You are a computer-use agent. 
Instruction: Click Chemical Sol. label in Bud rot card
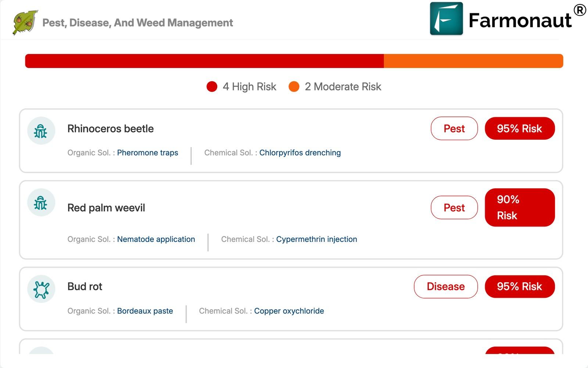click(226, 311)
